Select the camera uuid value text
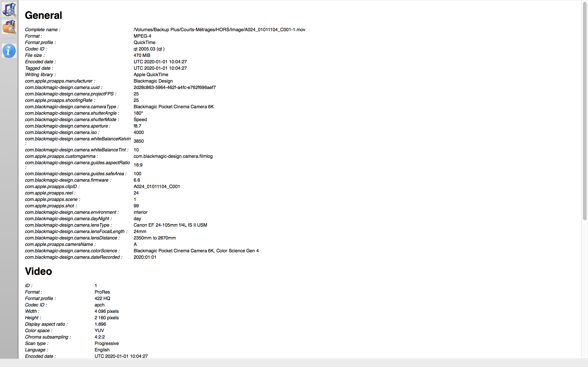The image size is (588, 367). [x=175, y=87]
